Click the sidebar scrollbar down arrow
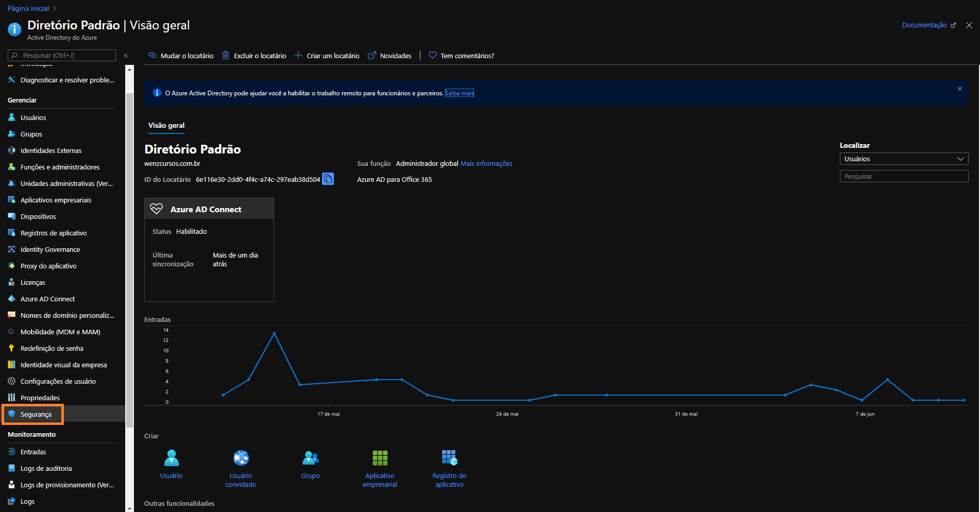This screenshot has width=980, height=512. [x=130, y=508]
